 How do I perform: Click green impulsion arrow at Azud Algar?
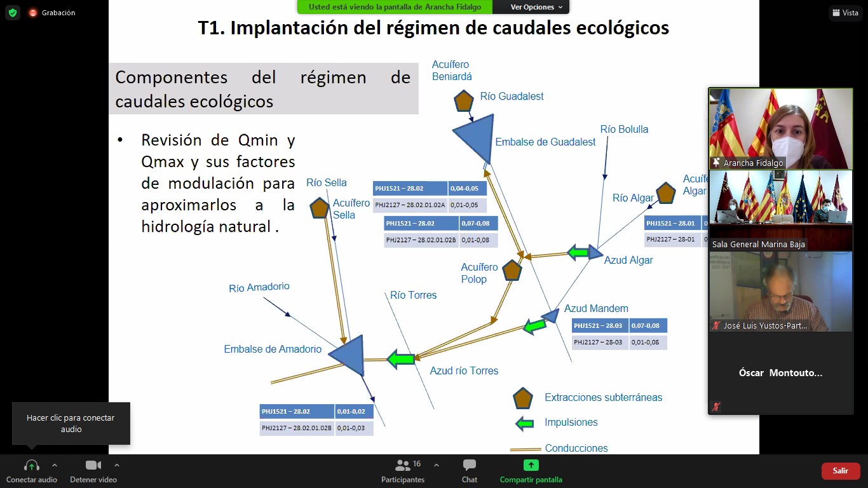[578, 252]
